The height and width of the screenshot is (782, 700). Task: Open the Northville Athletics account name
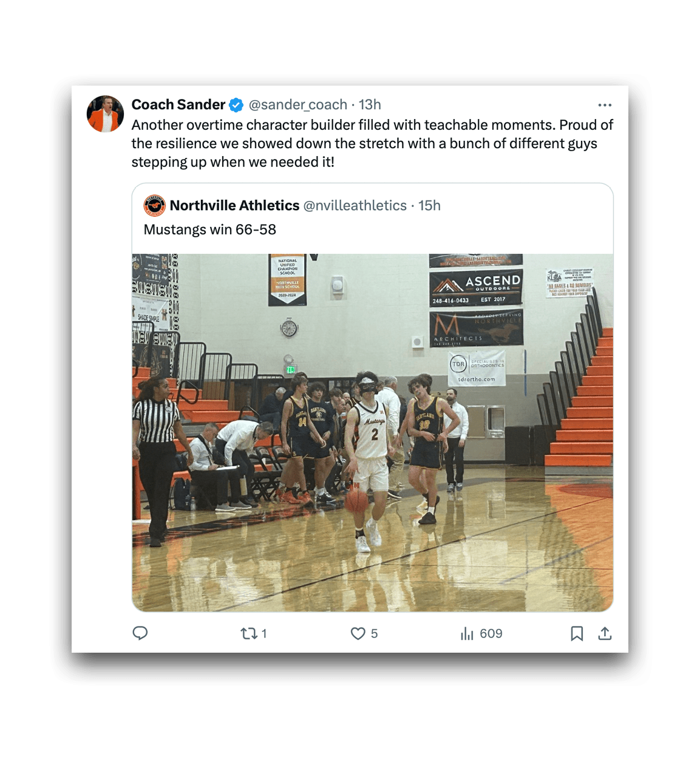[x=235, y=205]
